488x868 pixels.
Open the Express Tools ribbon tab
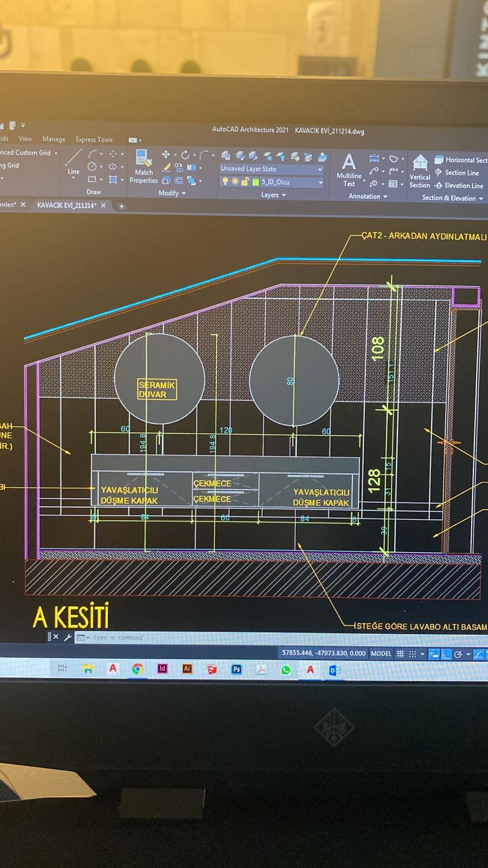pyautogui.click(x=94, y=139)
